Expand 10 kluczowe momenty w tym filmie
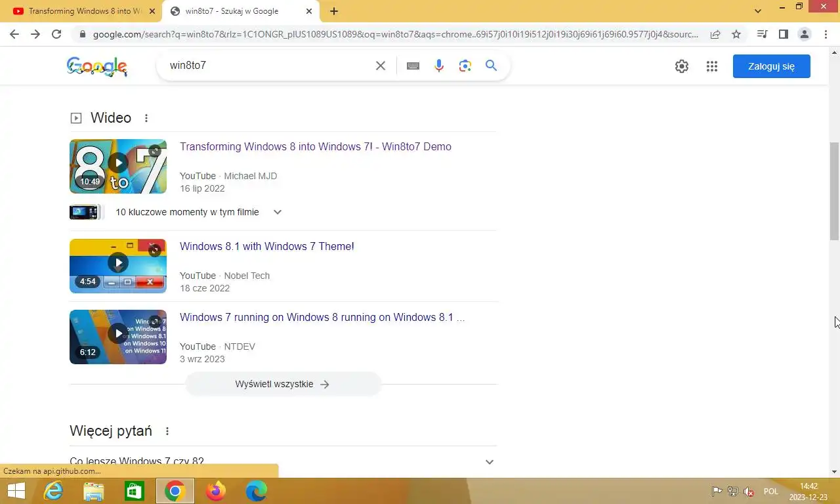 [x=277, y=212]
